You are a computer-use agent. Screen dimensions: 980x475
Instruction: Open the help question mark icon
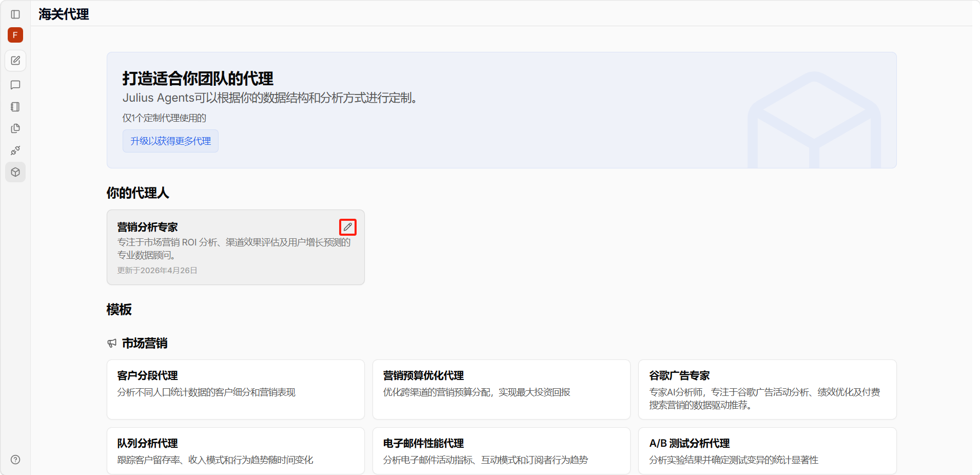15,460
